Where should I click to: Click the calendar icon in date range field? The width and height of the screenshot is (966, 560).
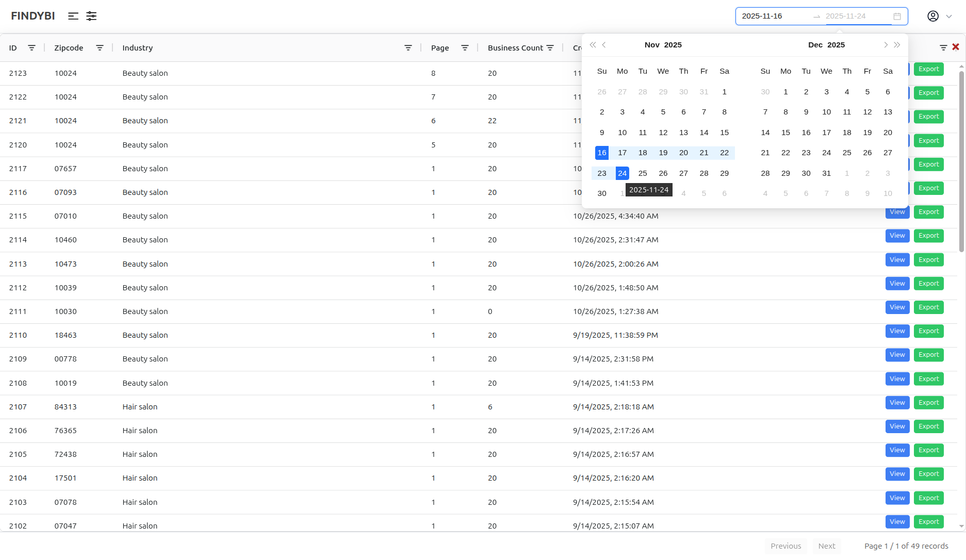click(897, 17)
